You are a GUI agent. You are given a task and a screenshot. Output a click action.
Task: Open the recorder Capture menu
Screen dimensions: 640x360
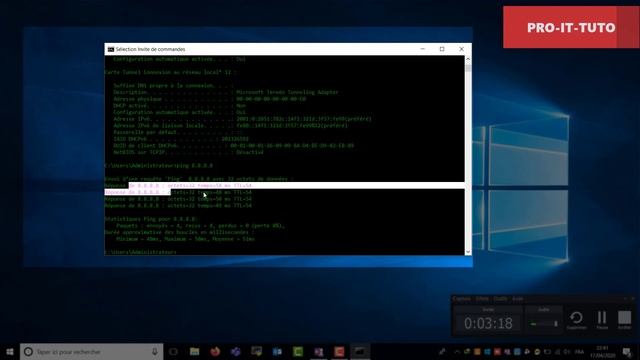coord(462,299)
